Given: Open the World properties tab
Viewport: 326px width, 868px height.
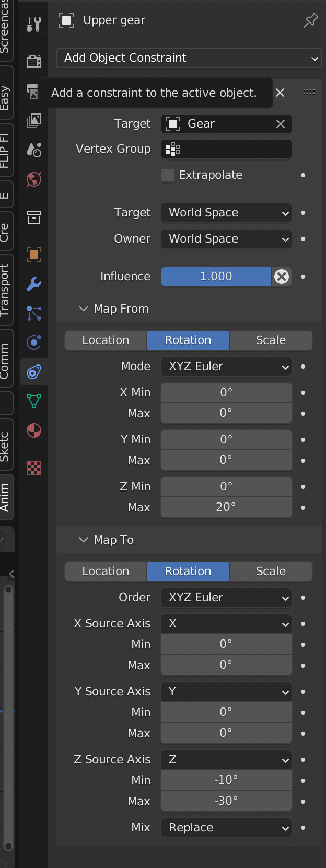Looking at the screenshot, I should 33,179.
